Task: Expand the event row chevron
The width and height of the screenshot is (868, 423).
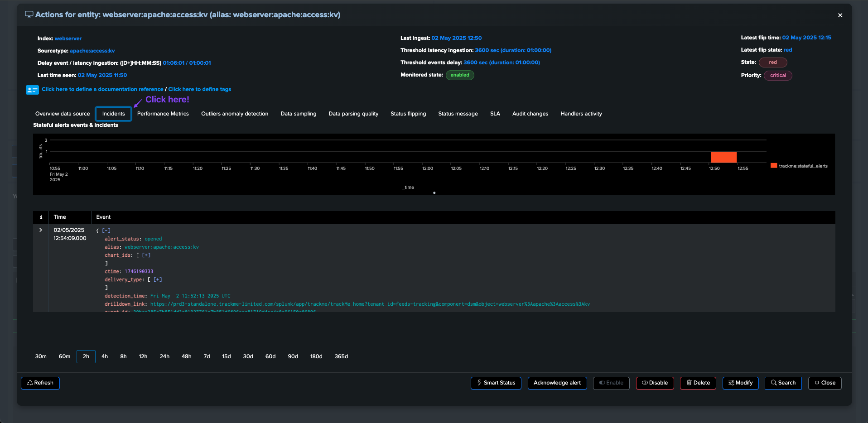Action: (41, 230)
